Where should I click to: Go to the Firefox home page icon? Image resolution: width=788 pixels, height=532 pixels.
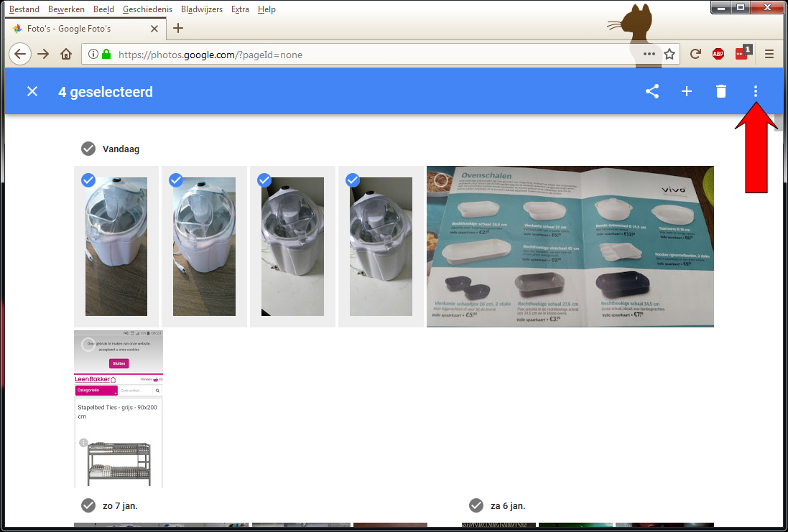(66, 54)
